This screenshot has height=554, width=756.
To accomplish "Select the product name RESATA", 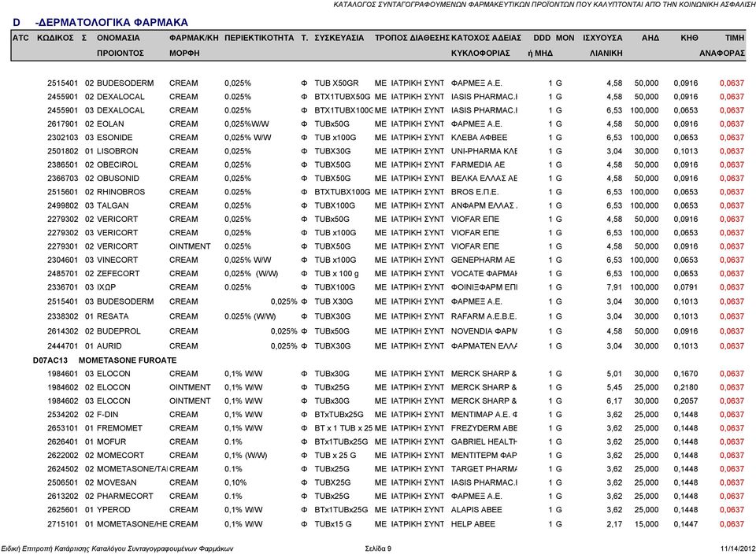I will pos(113,316).
